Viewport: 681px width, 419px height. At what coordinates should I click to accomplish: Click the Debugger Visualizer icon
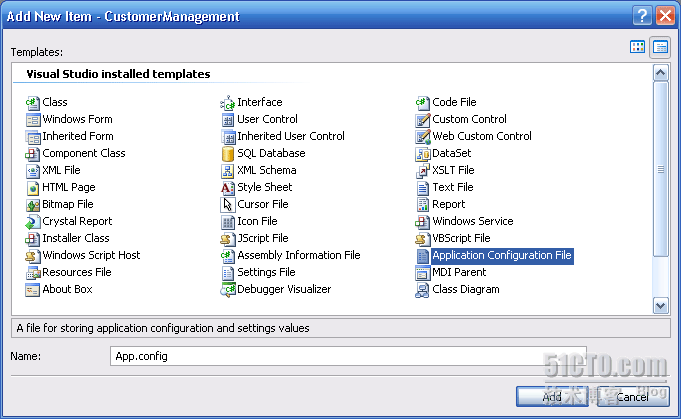[228, 290]
